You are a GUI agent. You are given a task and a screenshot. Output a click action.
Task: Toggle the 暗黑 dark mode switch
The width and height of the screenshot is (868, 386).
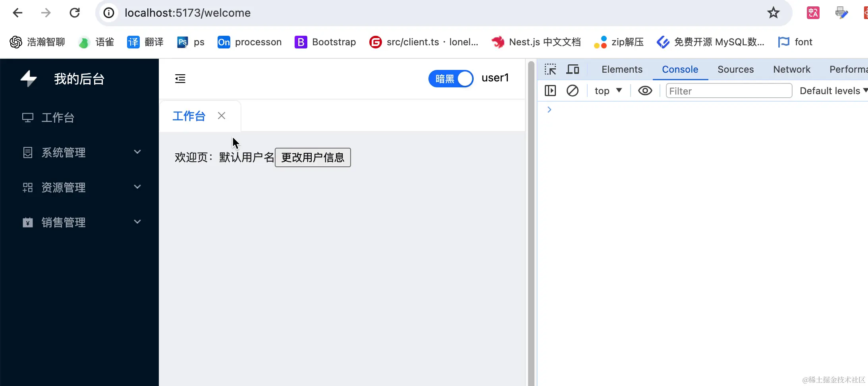(x=451, y=79)
